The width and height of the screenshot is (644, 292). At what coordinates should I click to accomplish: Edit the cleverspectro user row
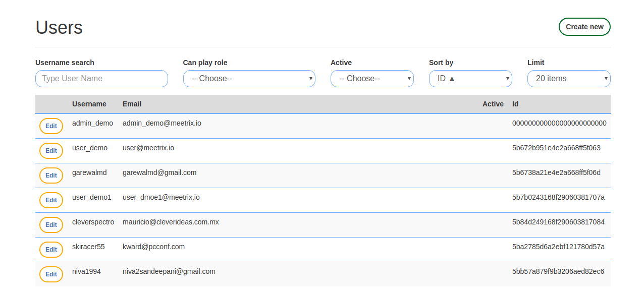[x=51, y=225]
